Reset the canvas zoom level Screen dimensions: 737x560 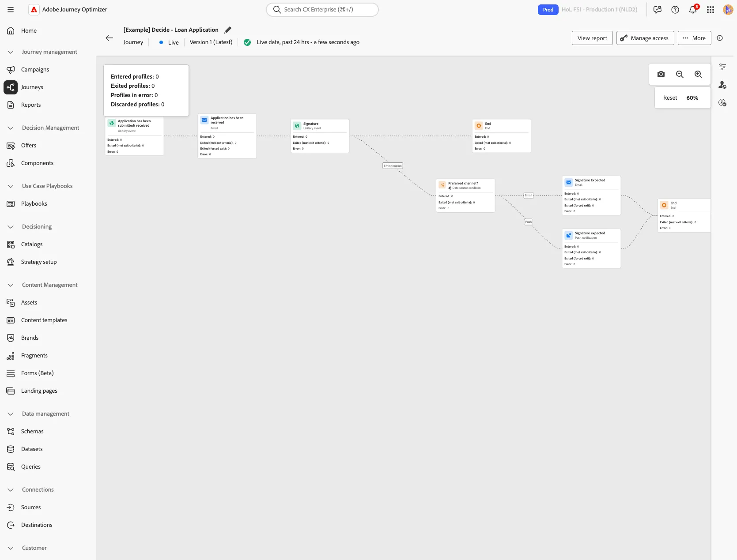point(670,98)
